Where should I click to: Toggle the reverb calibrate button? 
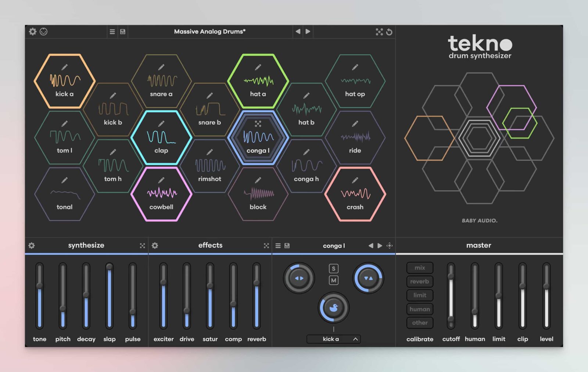[x=420, y=281]
